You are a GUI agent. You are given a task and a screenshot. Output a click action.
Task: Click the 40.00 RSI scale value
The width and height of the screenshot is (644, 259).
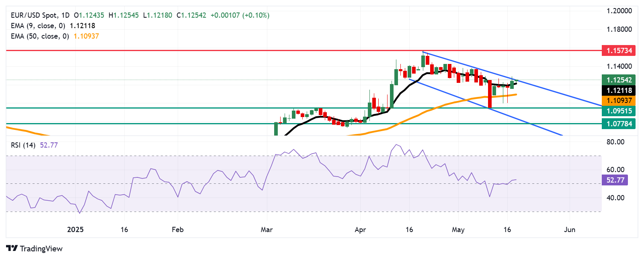[x=615, y=198]
